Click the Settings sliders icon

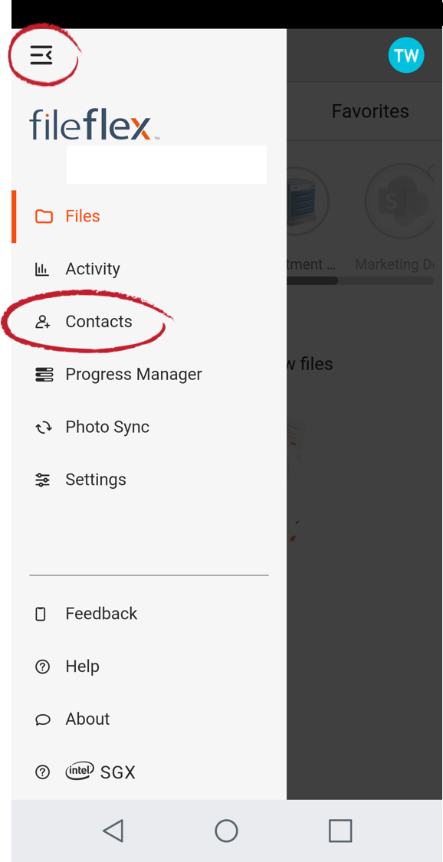point(42,480)
